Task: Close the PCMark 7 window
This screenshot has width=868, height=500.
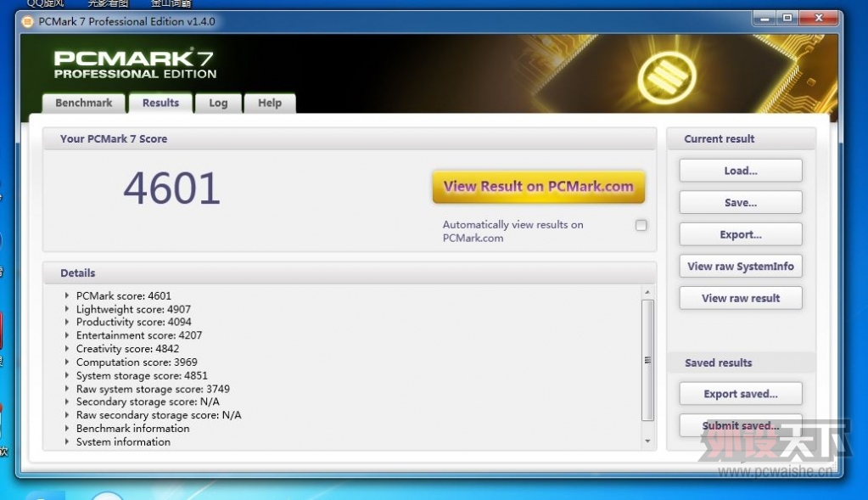Action: 819,19
